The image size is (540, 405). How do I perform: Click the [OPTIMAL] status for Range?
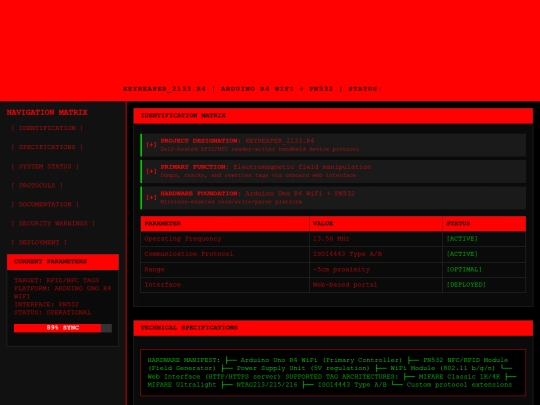[464, 270]
